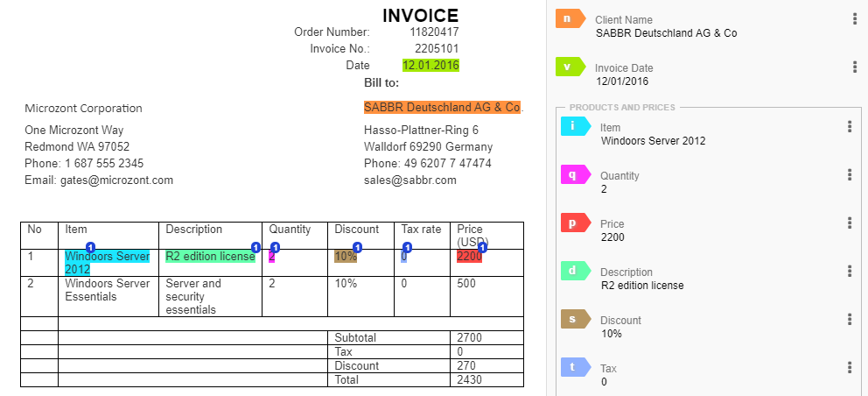Click the Discount total value 270
The height and width of the screenshot is (396, 868).
(466, 365)
